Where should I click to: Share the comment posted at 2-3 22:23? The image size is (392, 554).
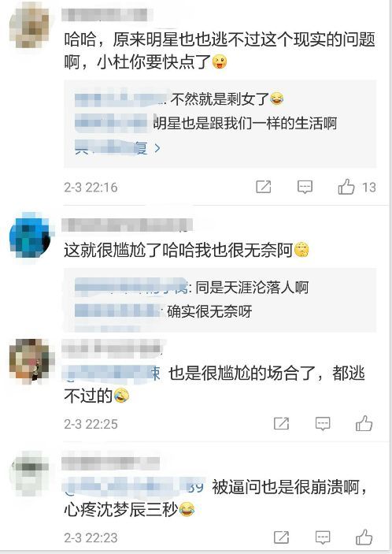point(281,537)
